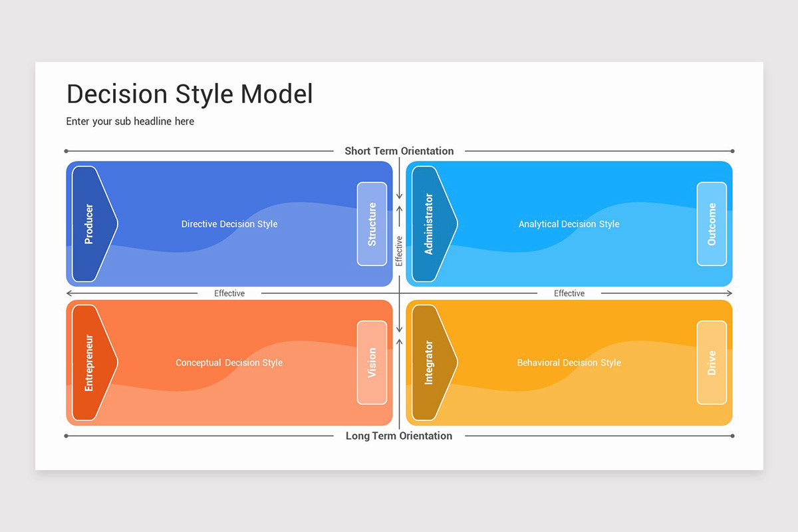Click the Integrator arrow shape
Viewport: 798px width, 532px height.
point(431,362)
